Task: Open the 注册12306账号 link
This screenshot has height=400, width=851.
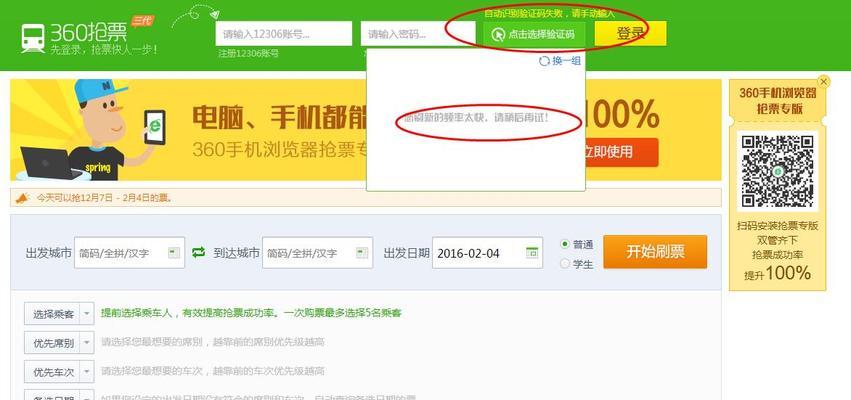Action: pyautogui.click(x=249, y=53)
